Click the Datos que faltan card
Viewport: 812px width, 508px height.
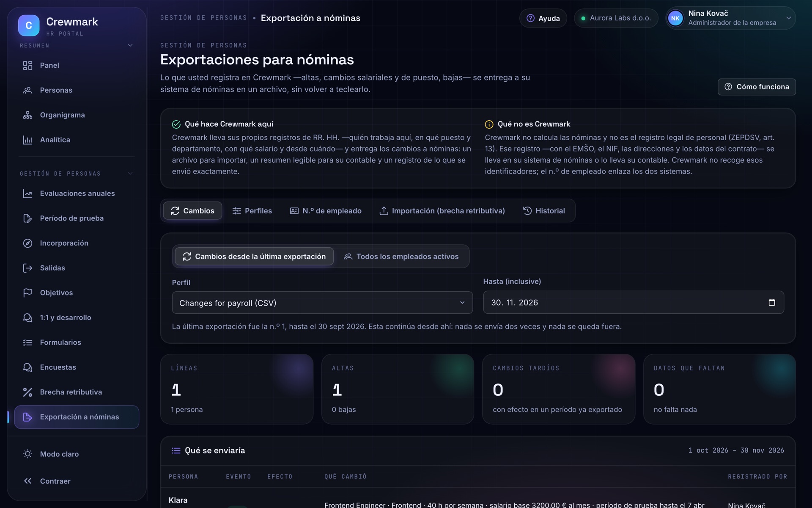(x=719, y=389)
